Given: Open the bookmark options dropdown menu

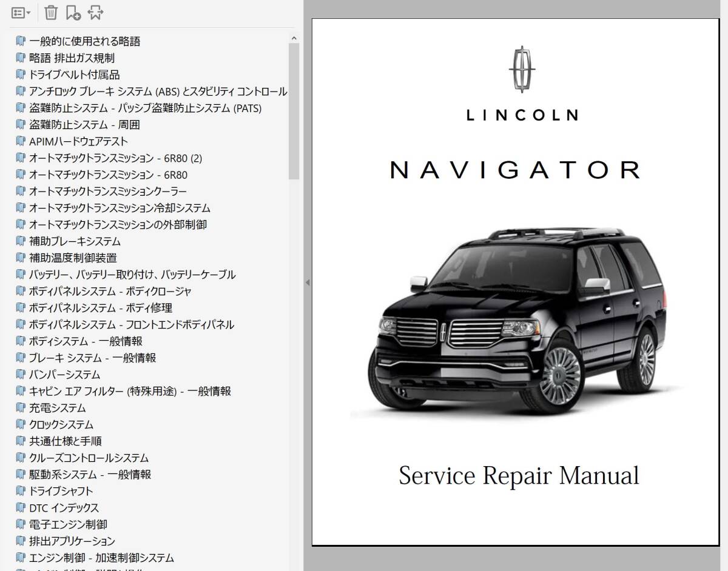Looking at the screenshot, I should tap(21, 12).
